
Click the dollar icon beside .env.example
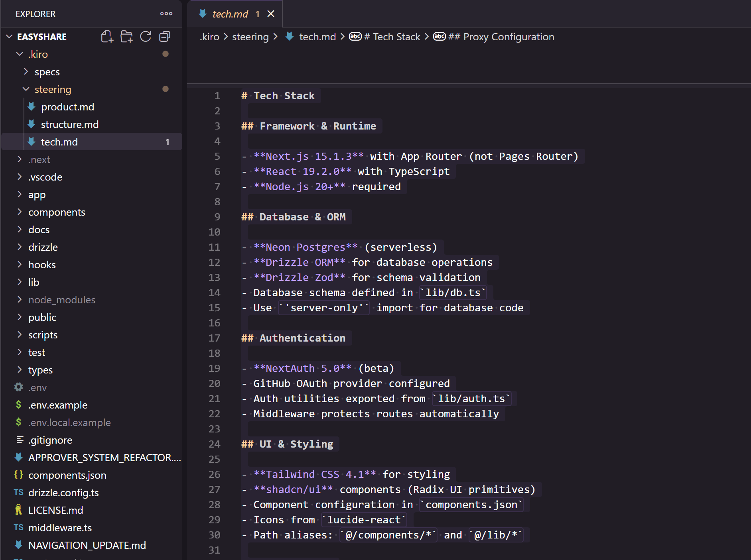click(x=18, y=405)
